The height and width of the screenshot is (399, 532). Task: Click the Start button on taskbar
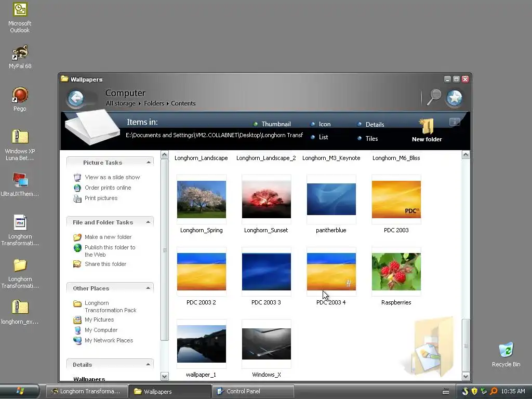(20, 391)
